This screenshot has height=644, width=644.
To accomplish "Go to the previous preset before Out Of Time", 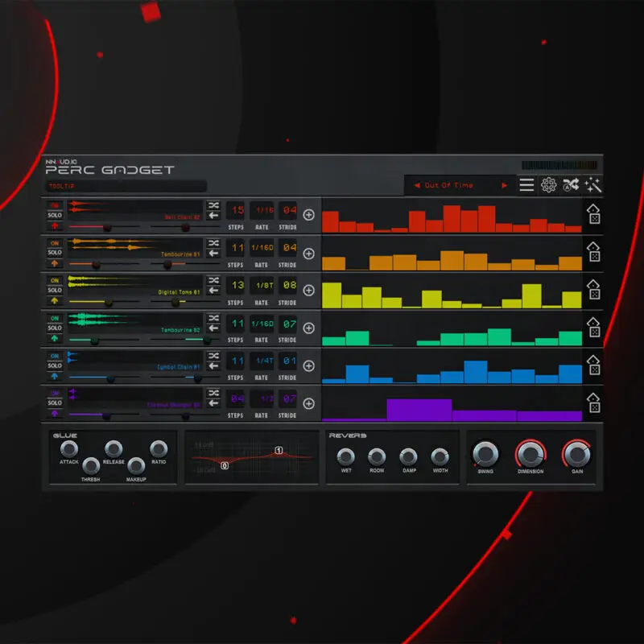I will pyautogui.click(x=417, y=185).
